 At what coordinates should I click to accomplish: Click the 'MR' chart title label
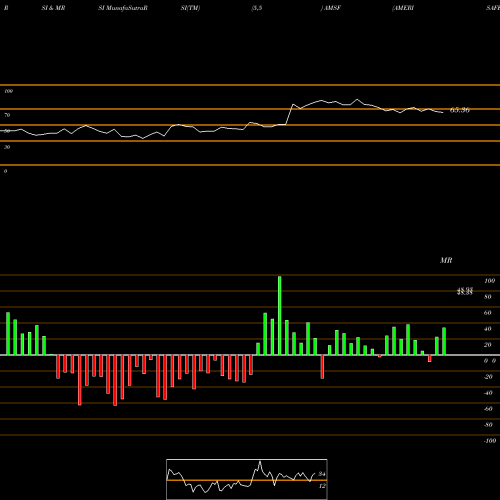coord(446,260)
